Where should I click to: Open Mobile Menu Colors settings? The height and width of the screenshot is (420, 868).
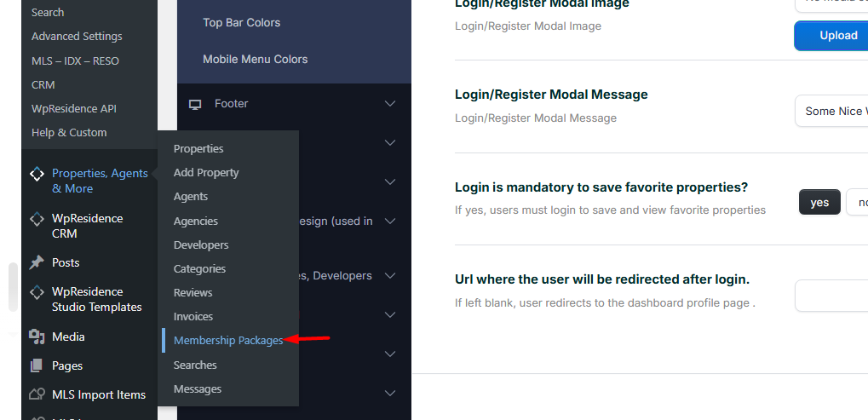coord(255,60)
